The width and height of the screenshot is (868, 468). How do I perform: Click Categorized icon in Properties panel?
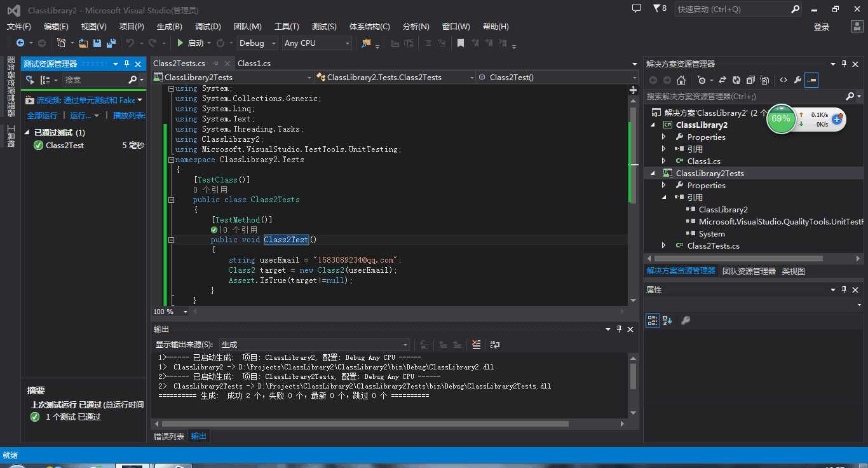pyautogui.click(x=653, y=320)
